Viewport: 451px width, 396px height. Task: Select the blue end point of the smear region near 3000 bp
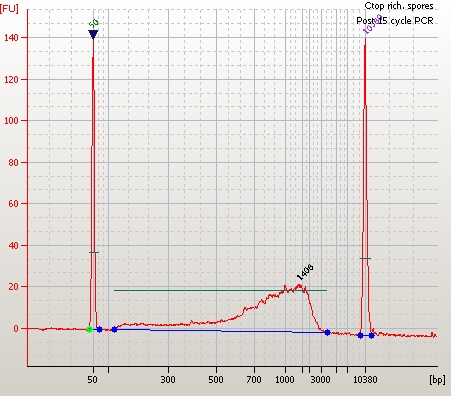tap(327, 332)
